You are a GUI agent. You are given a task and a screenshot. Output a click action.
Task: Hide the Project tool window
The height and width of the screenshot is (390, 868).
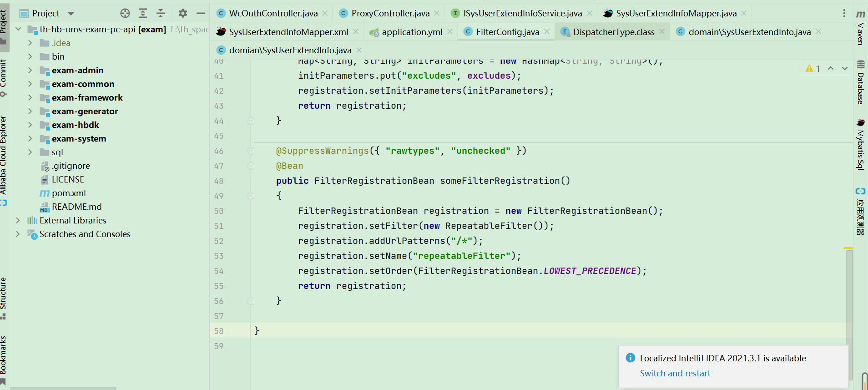201,13
